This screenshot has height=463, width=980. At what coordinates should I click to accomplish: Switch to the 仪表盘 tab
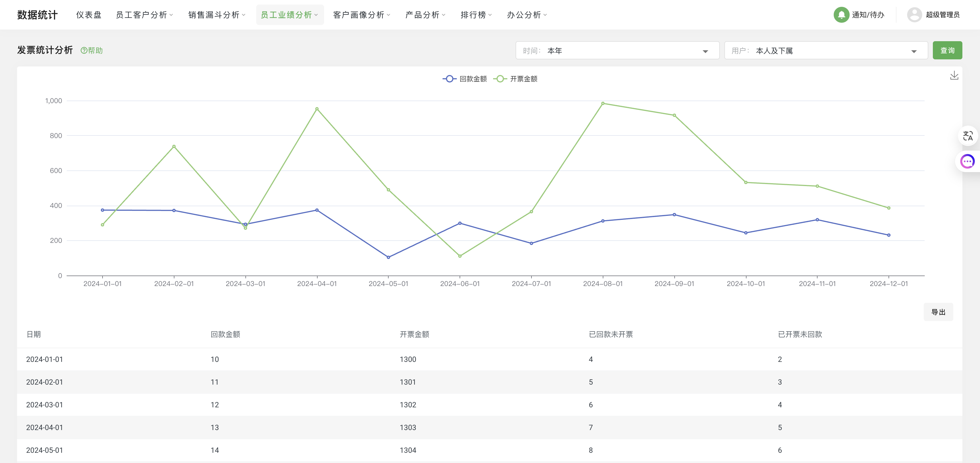(x=89, y=15)
